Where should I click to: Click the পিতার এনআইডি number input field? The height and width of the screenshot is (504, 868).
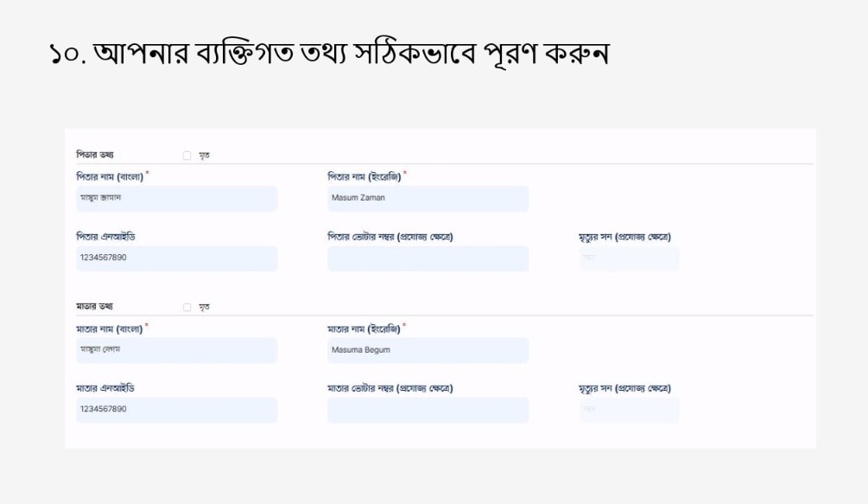click(x=176, y=258)
